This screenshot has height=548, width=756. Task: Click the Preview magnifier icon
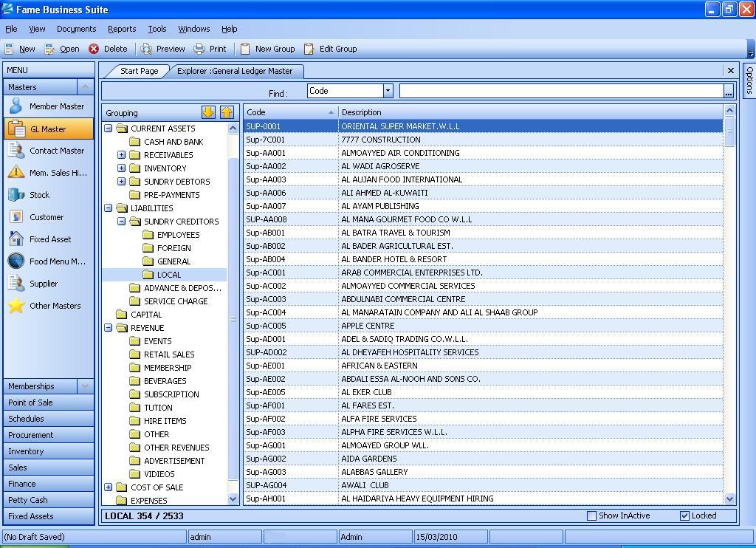pyautogui.click(x=146, y=49)
